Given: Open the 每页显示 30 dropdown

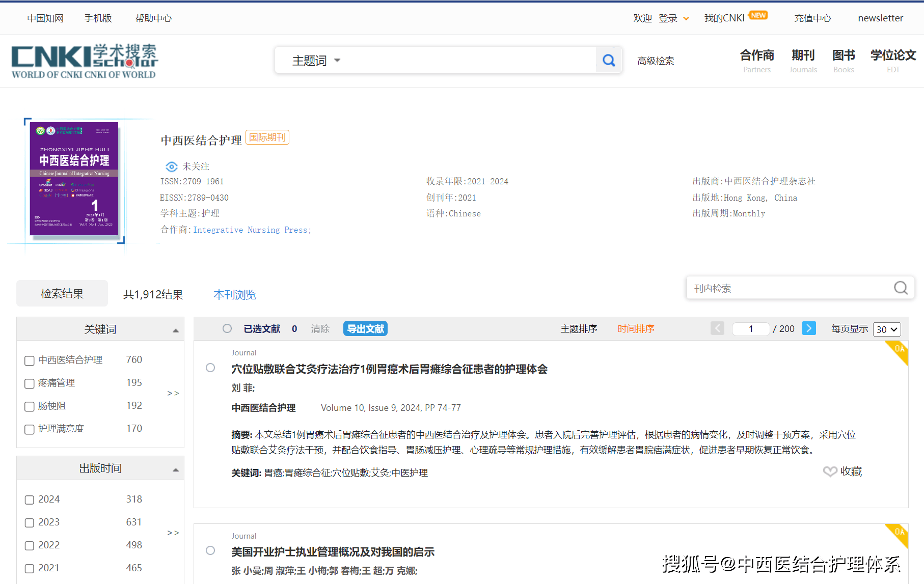Looking at the screenshot, I should pos(887,329).
